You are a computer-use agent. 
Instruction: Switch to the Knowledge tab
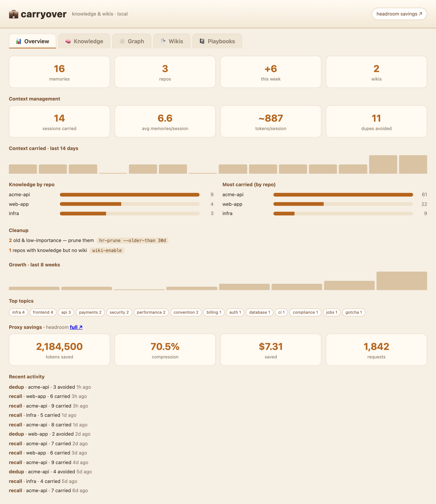(84, 41)
